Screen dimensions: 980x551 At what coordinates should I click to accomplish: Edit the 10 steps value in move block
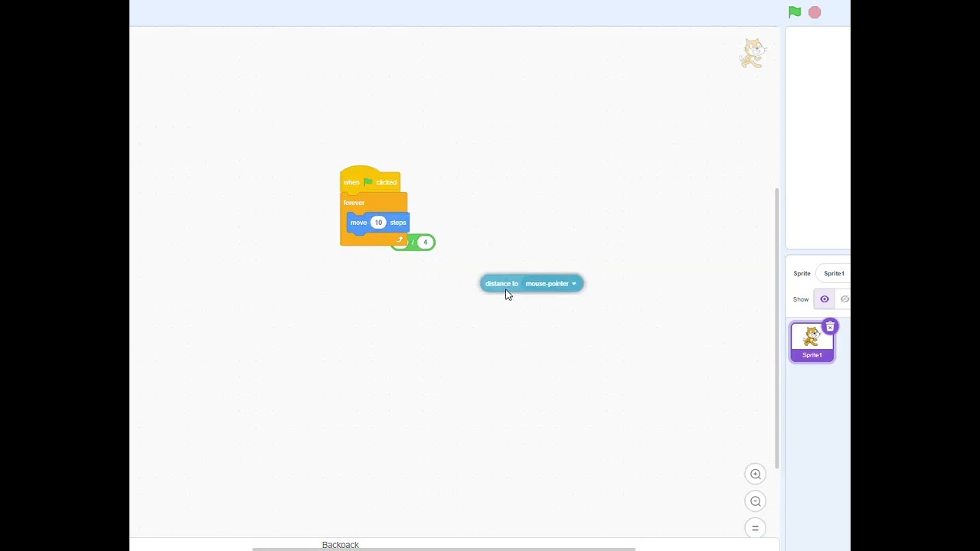point(378,223)
